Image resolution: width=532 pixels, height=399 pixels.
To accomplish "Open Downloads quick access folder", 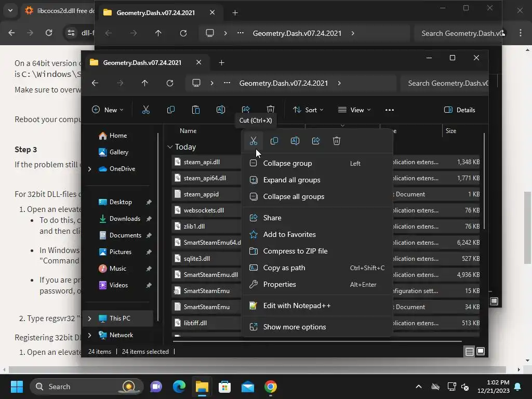I will pos(125,219).
